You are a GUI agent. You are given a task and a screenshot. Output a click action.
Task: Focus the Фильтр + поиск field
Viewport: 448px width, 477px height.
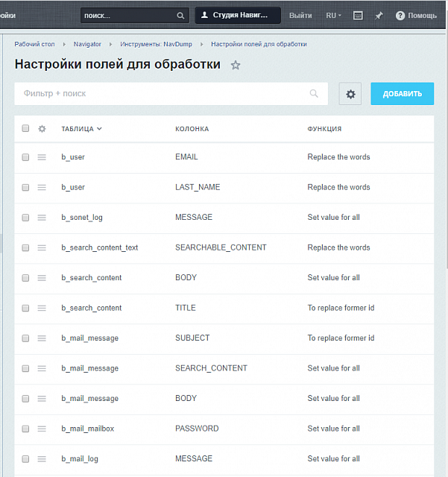click(x=171, y=94)
